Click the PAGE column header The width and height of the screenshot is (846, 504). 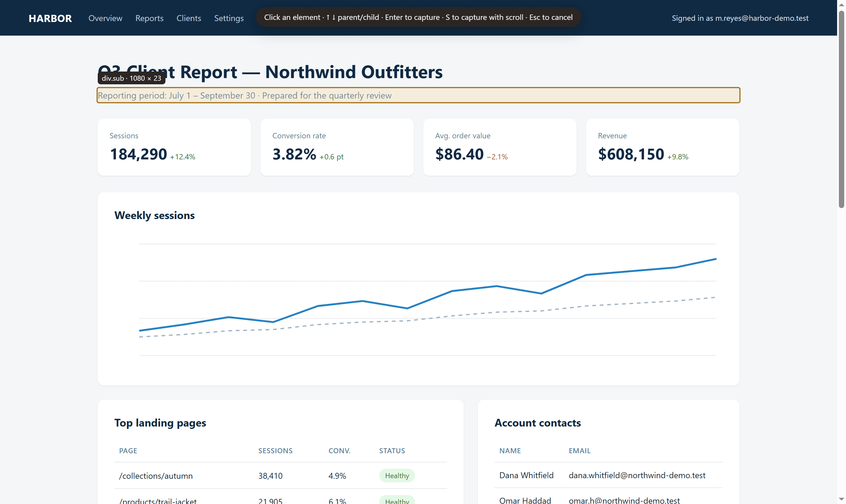click(x=128, y=451)
